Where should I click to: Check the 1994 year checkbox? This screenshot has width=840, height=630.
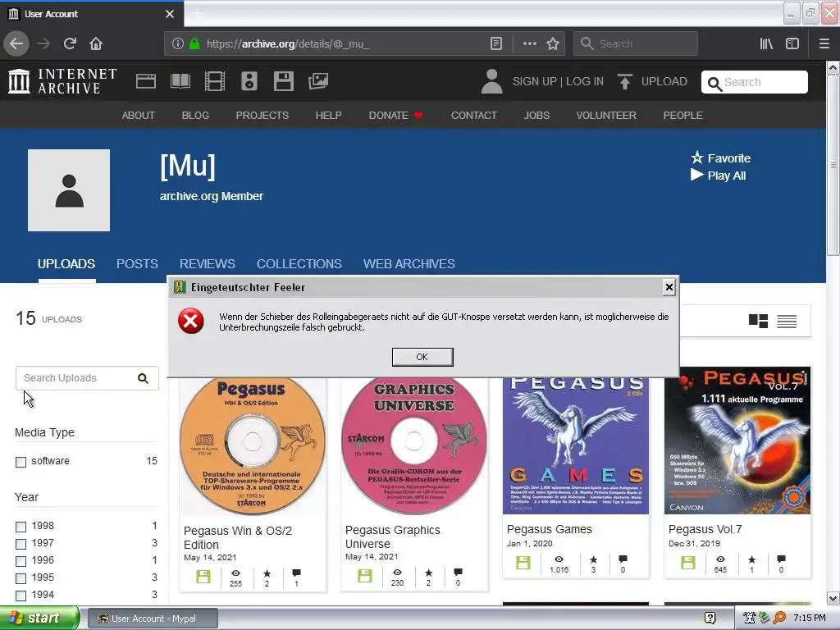click(x=21, y=596)
